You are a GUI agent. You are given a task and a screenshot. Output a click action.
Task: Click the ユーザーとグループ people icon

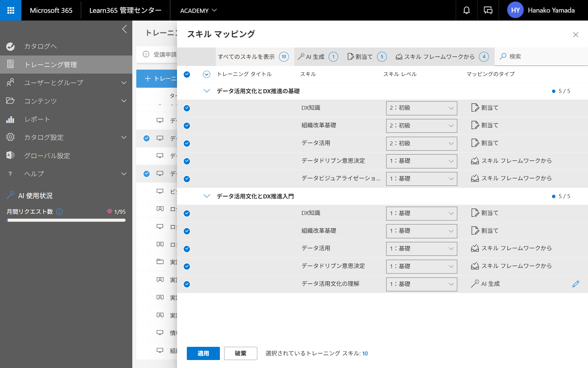(10, 82)
